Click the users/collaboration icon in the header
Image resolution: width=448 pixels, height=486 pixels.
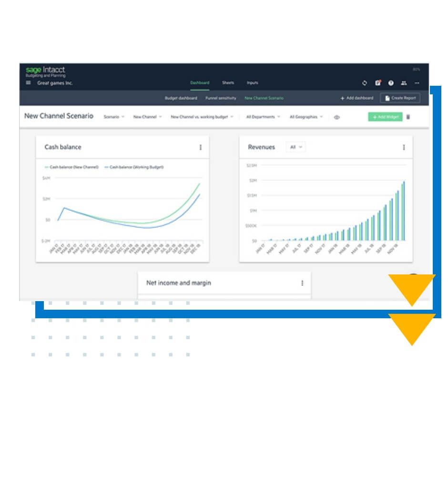click(x=405, y=82)
